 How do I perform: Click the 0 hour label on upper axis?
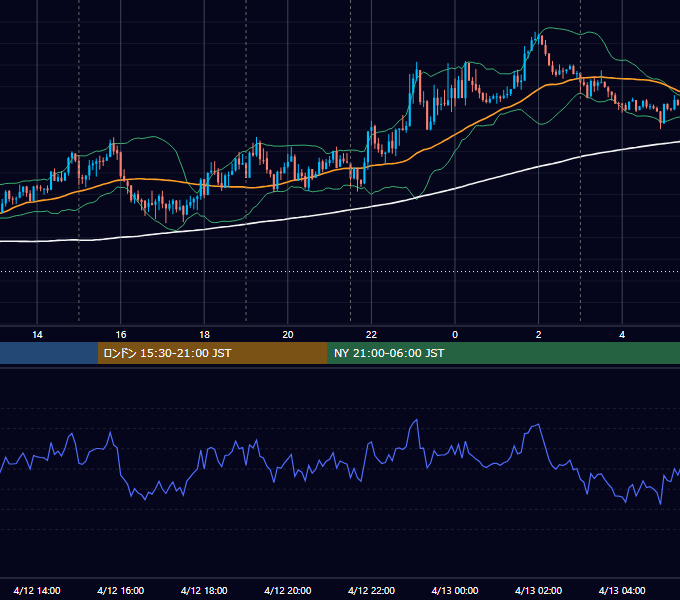455,335
